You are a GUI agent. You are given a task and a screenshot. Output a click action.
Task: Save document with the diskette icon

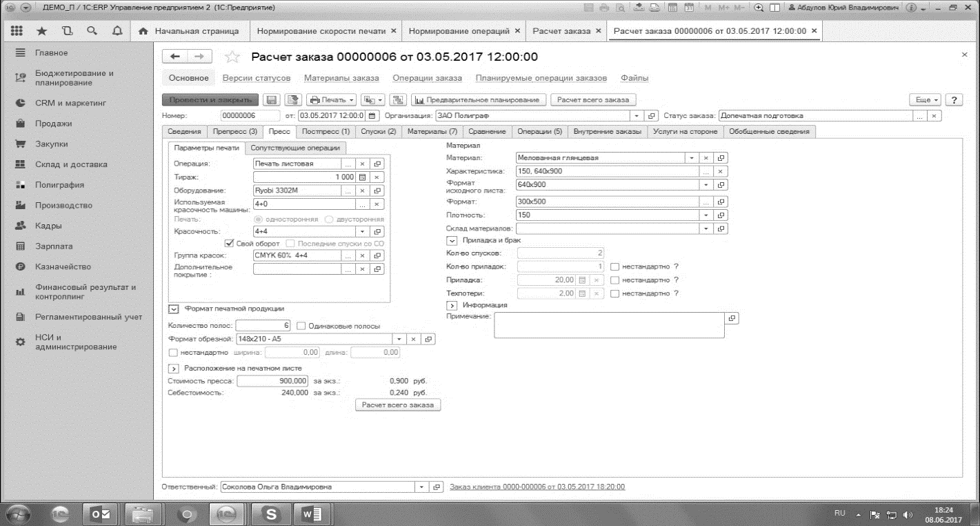(x=272, y=100)
